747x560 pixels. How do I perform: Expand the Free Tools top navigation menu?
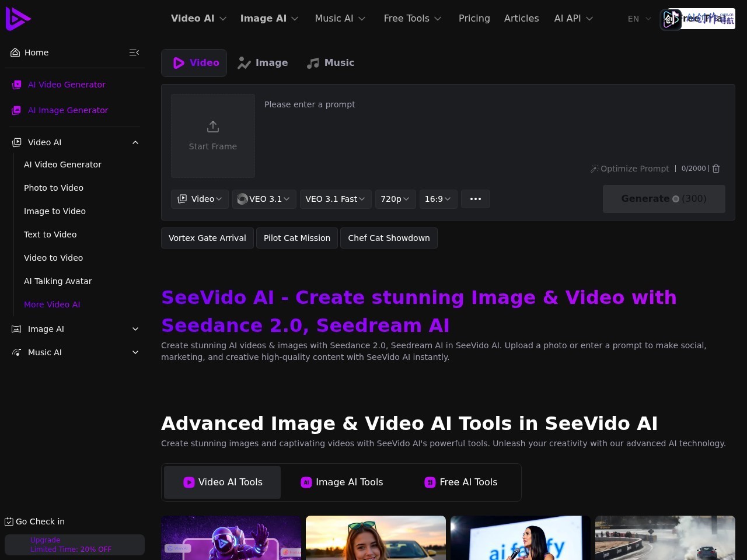pyautogui.click(x=413, y=19)
